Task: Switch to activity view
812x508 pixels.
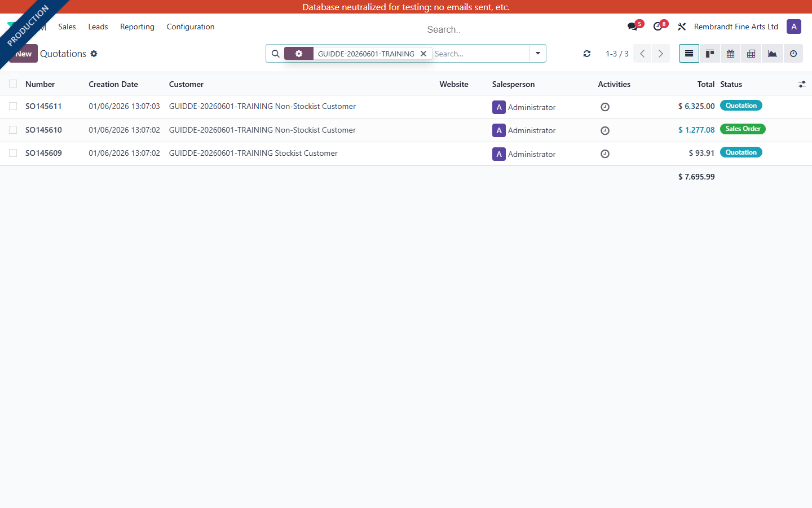Action: coord(793,54)
